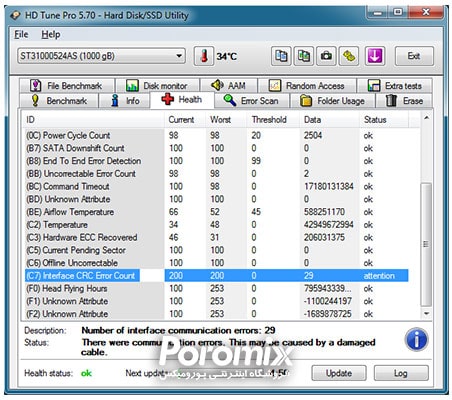Image resolution: width=452 pixels, height=400 pixels.
Task: Open the File menu
Action: point(21,34)
